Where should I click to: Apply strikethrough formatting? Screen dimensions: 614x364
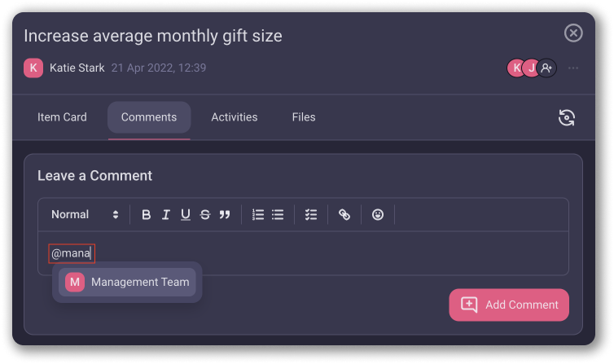[x=205, y=215]
